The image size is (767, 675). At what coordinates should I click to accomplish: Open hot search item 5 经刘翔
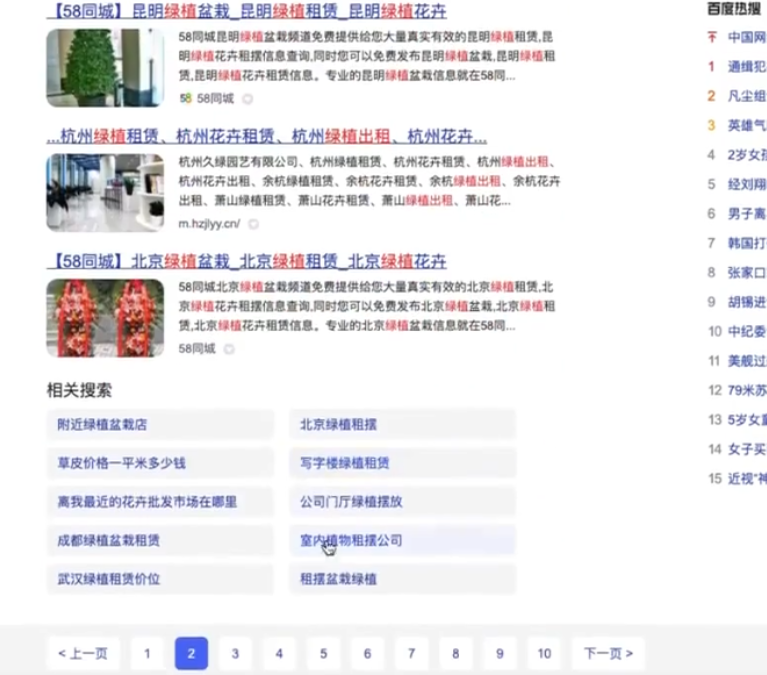point(747,184)
